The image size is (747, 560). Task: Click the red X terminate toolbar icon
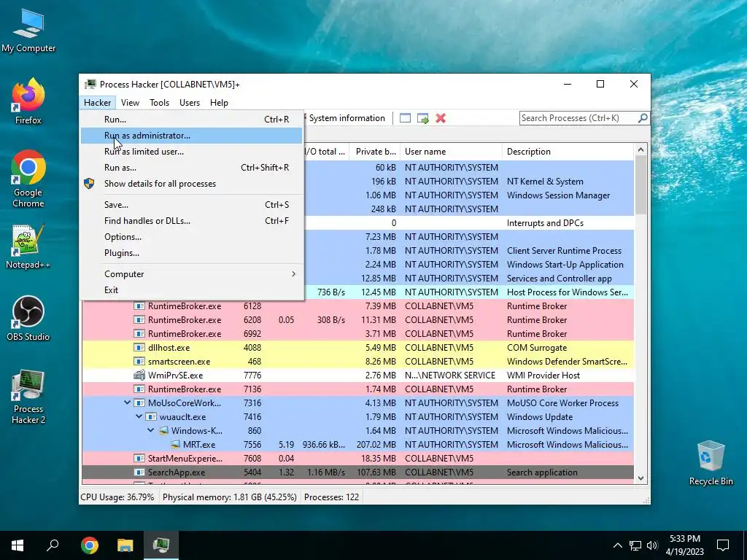point(441,118)
